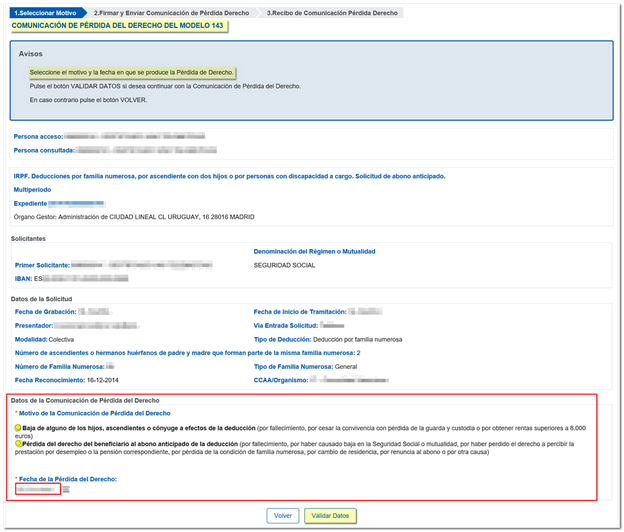
Task: Click the Fecha de la Pérdida del Derecho field
Action: (x=36, y=491)
